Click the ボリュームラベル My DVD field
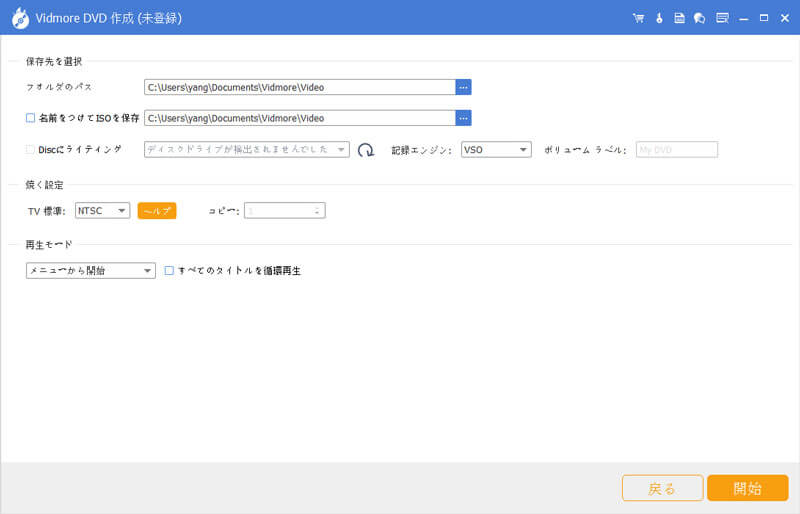This screenshot has height=514, width=800. pyautogui.click(x=677, y=150)
